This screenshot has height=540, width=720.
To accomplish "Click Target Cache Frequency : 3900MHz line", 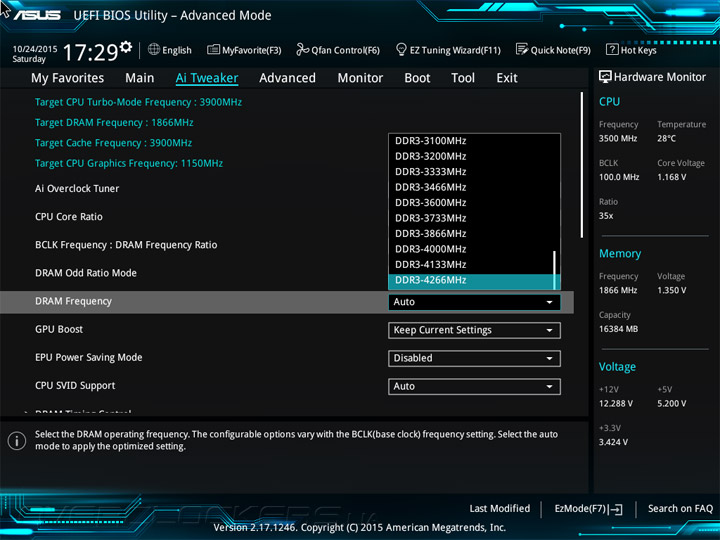I will tap(113, 143).
